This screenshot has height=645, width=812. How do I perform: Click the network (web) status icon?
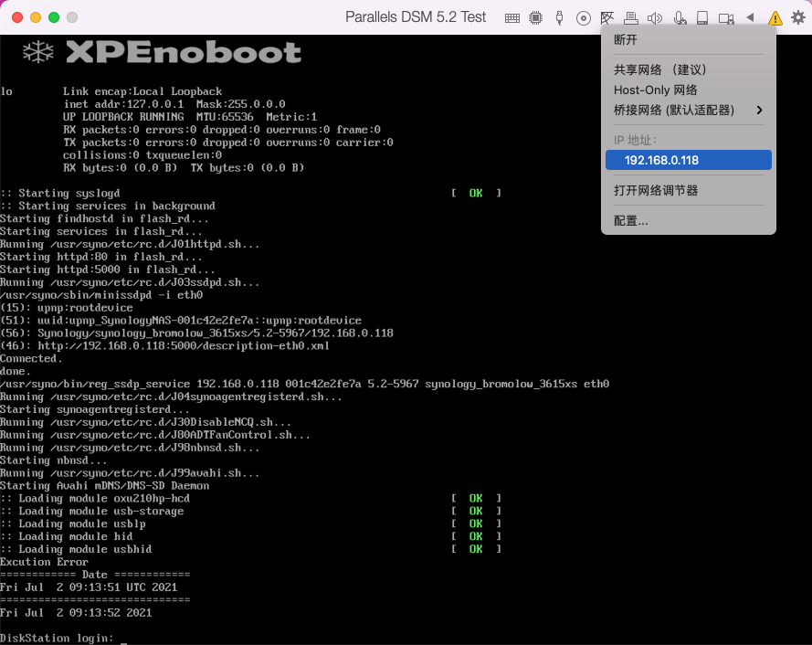click(606, 18)
